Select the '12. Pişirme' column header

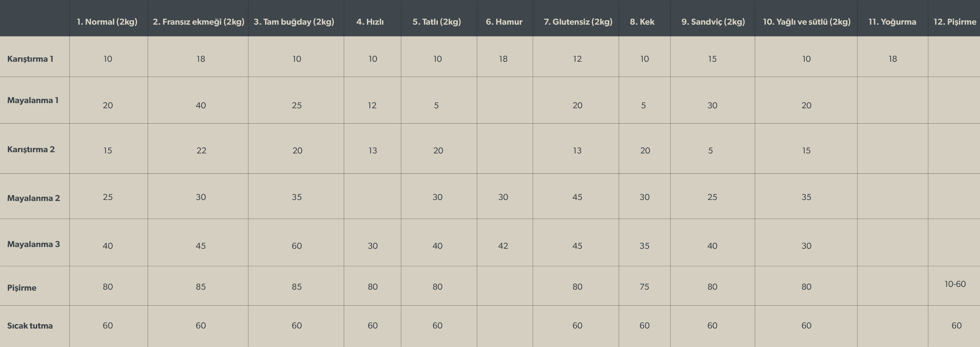click(x=955, y=22)
